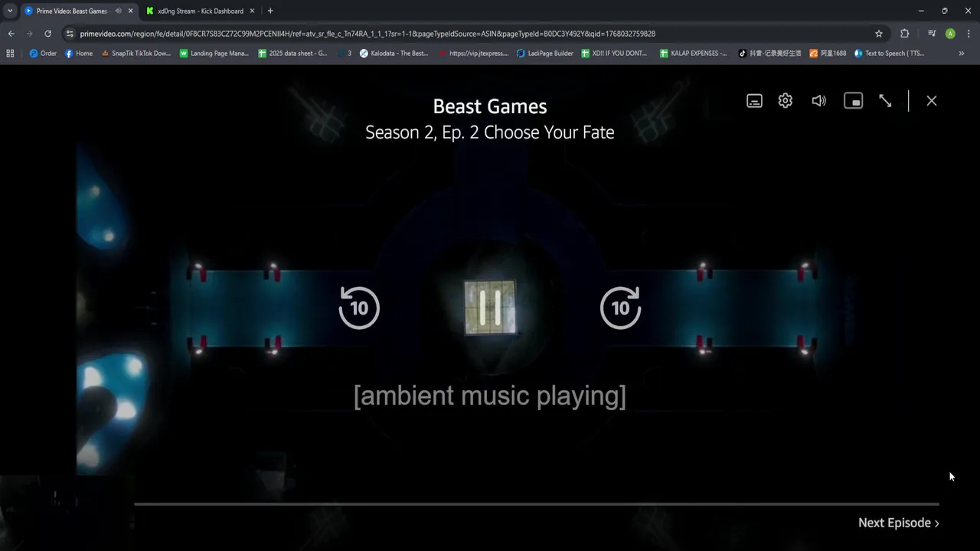
Task: Open the Chrome three-dot menu
Action: (969, 34)
